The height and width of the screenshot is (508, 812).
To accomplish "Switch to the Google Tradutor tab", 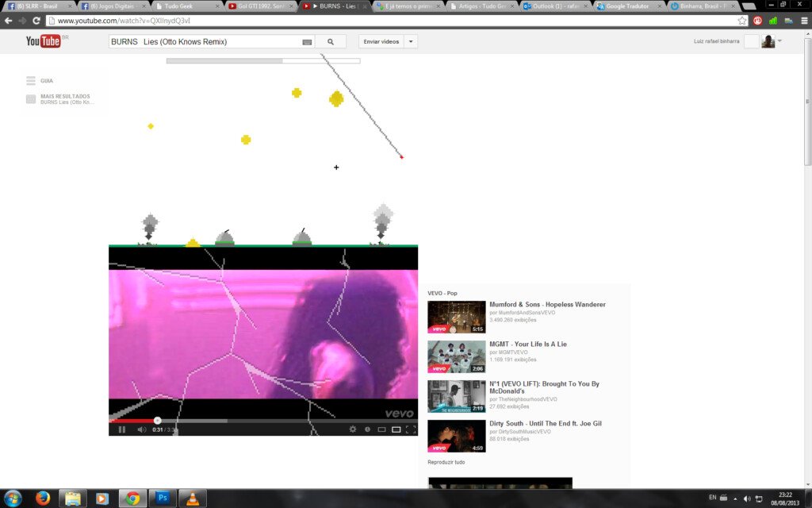I will (x=629, y=6).
